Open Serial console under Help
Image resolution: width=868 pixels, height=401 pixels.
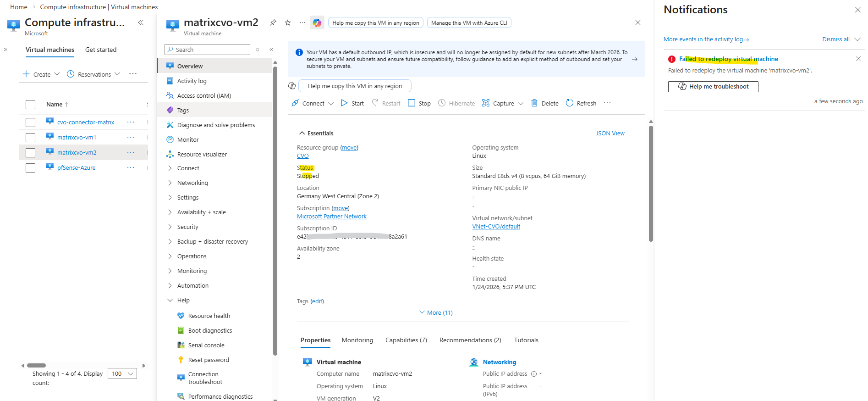(206, 345)
